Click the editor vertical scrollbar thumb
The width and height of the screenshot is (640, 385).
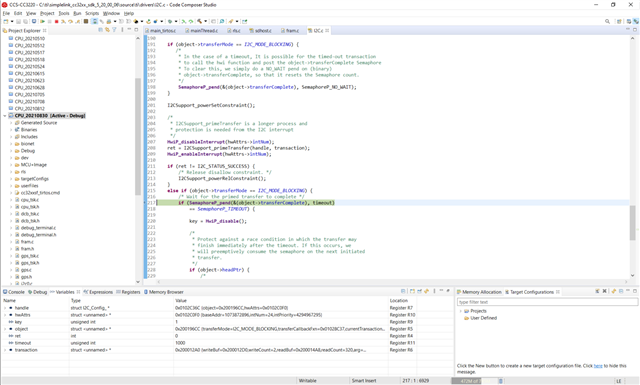click(633, 223)
